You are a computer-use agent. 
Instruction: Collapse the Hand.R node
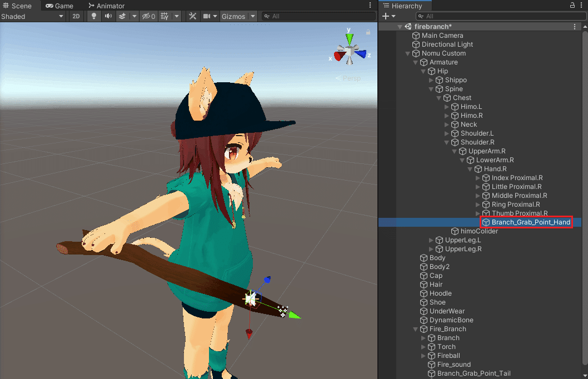[x=470, y=169]
